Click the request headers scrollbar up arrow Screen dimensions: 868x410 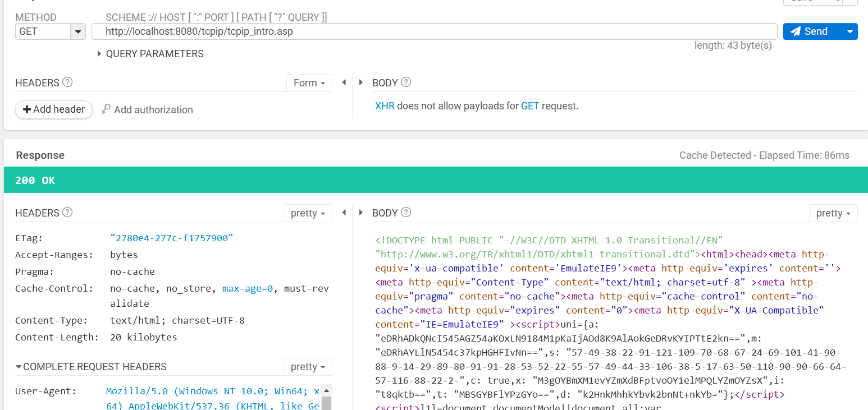(x=326, y=389)
